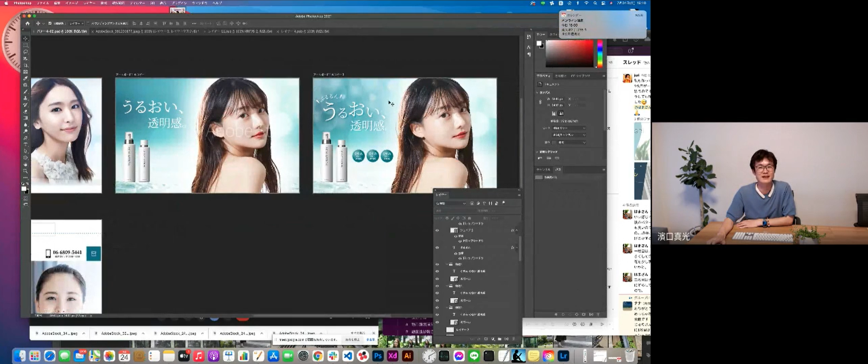Click the hue slider strip in Color panel

point(600,54)
